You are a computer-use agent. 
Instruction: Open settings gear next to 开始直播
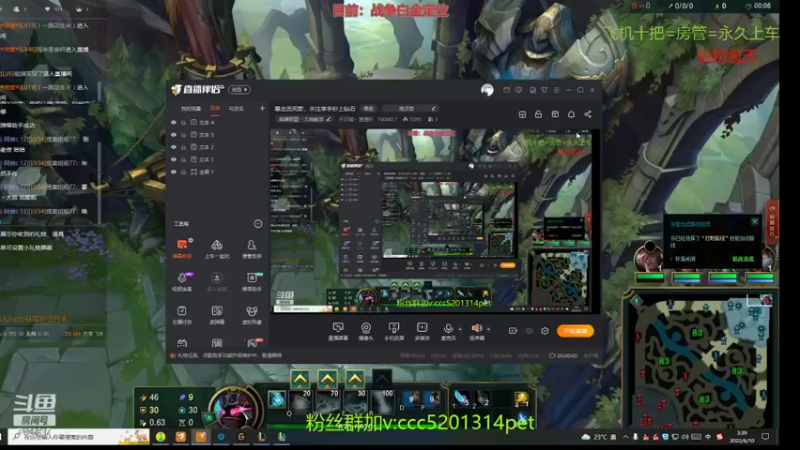(x=545, y=331)
